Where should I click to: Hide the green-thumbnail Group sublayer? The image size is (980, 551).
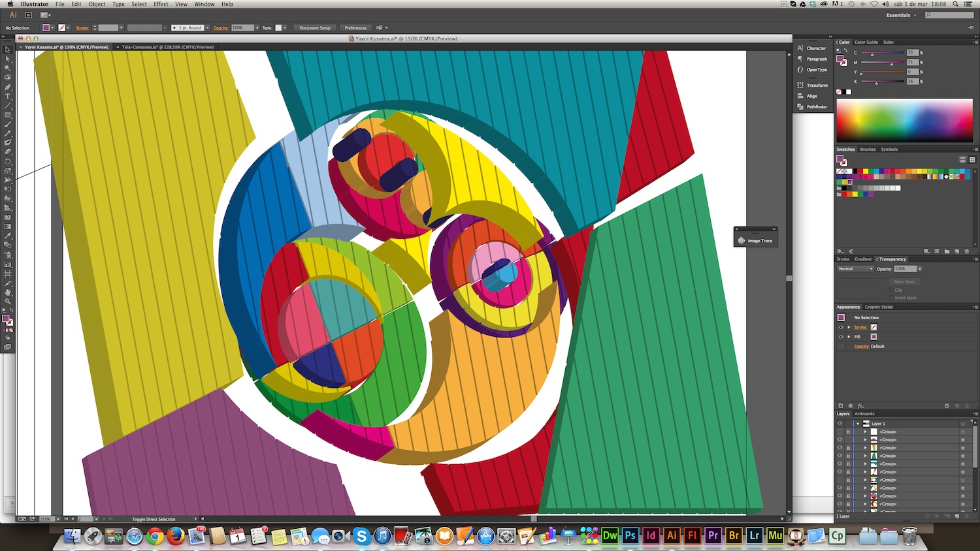click(840, 456)
